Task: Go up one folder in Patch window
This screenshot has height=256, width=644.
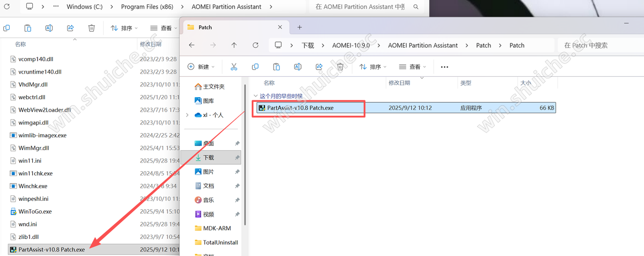Action: pos(234,45)
